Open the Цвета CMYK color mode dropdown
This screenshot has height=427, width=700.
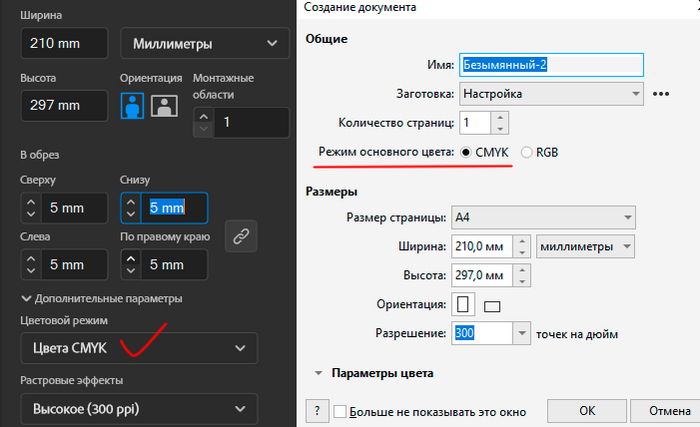click(138, 348)
